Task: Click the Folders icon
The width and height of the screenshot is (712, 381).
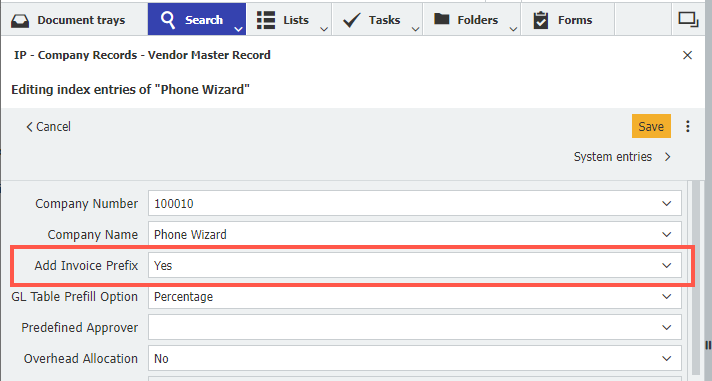Action: (x=441, y=19)
